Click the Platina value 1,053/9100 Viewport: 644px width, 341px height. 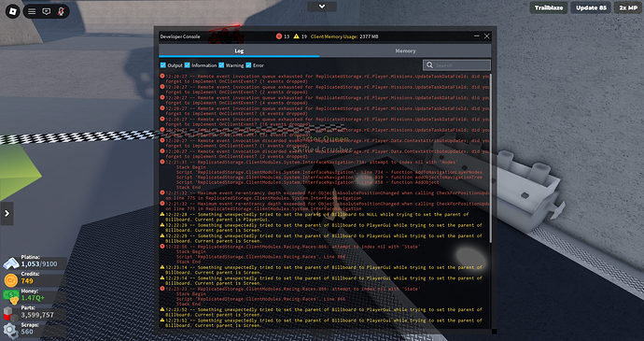(39, 264)
